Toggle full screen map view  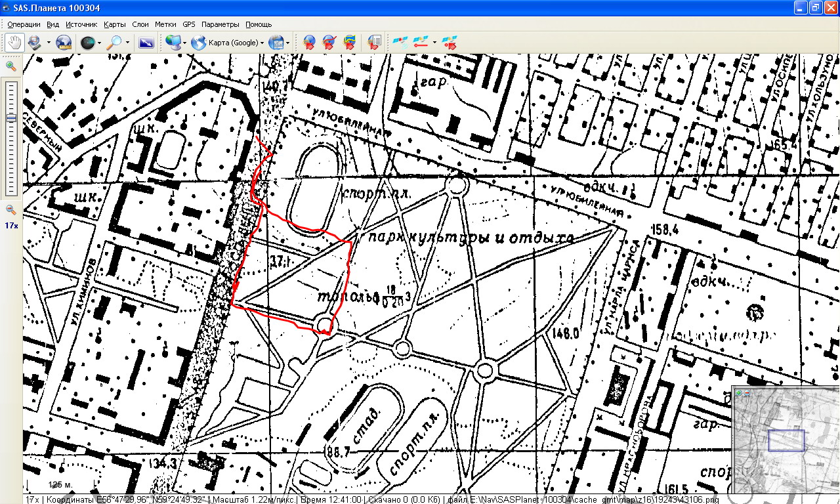pos(146,43)
